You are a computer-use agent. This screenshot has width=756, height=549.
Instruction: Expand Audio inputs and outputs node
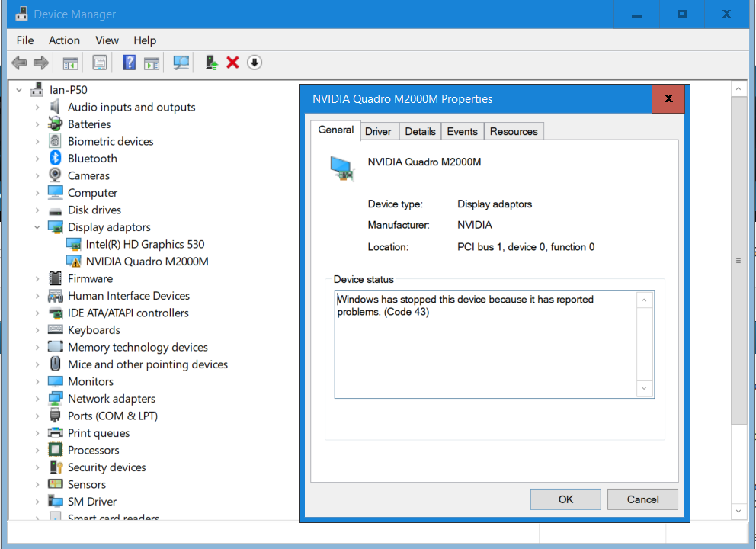click(37, 107)
